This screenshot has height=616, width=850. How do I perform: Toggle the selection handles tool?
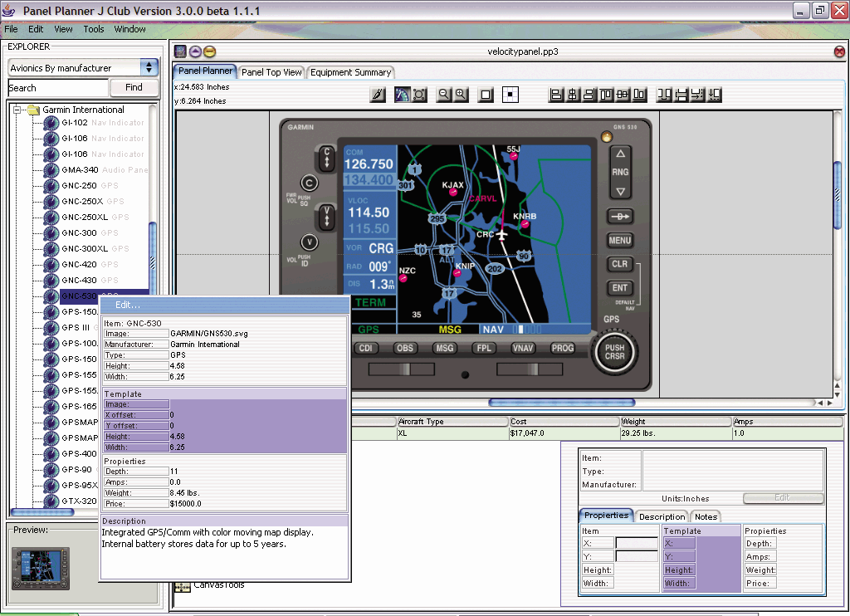click(x=418, y=95)
